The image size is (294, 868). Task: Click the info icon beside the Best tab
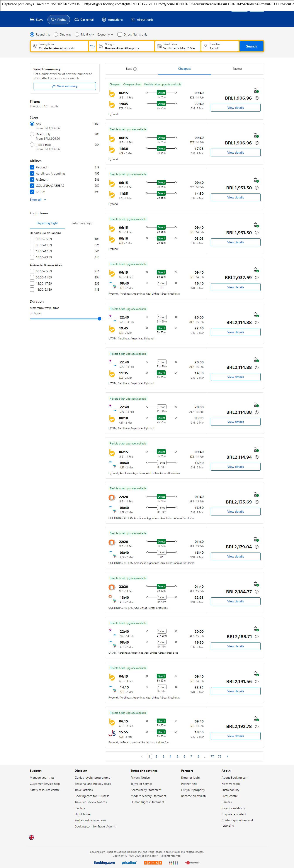[x=135, y=69]
